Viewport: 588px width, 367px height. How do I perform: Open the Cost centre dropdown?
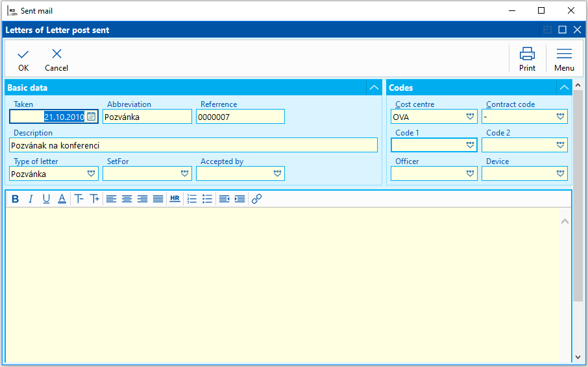click(x=471, y=117)
